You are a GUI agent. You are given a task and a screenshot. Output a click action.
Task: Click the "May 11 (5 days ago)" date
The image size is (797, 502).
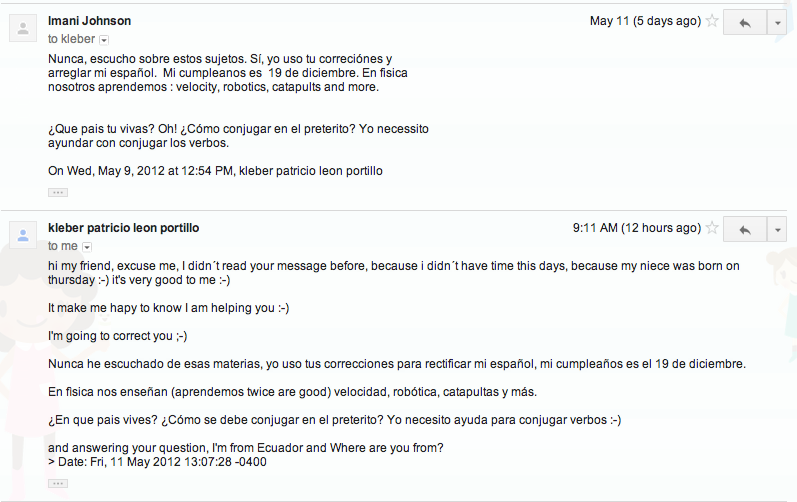click(645, 21)
